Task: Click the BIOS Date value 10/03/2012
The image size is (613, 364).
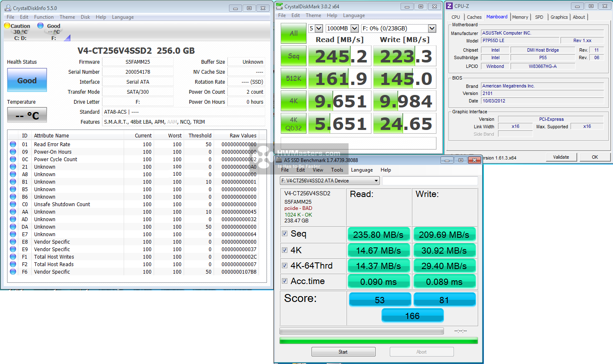Action: [x=542, y=101]
